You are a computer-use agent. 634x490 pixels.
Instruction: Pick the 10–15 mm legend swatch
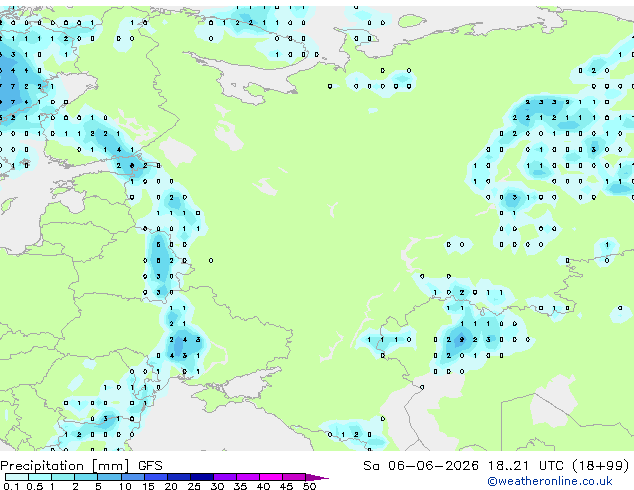(132, 477)
